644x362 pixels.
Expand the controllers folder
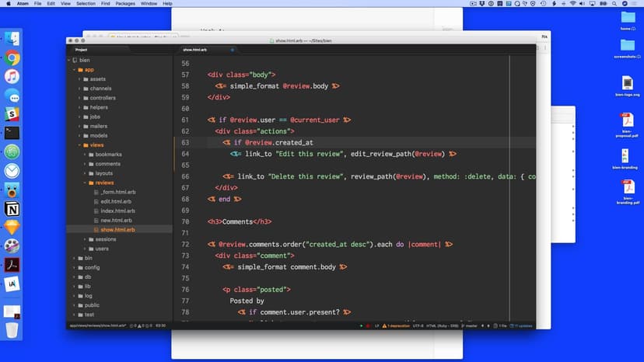point(102,98)
